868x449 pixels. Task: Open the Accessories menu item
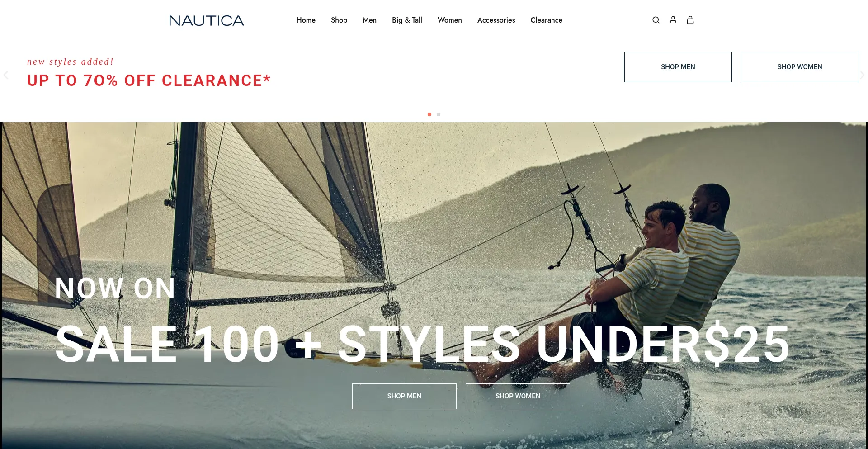click(x=496, y=20)
